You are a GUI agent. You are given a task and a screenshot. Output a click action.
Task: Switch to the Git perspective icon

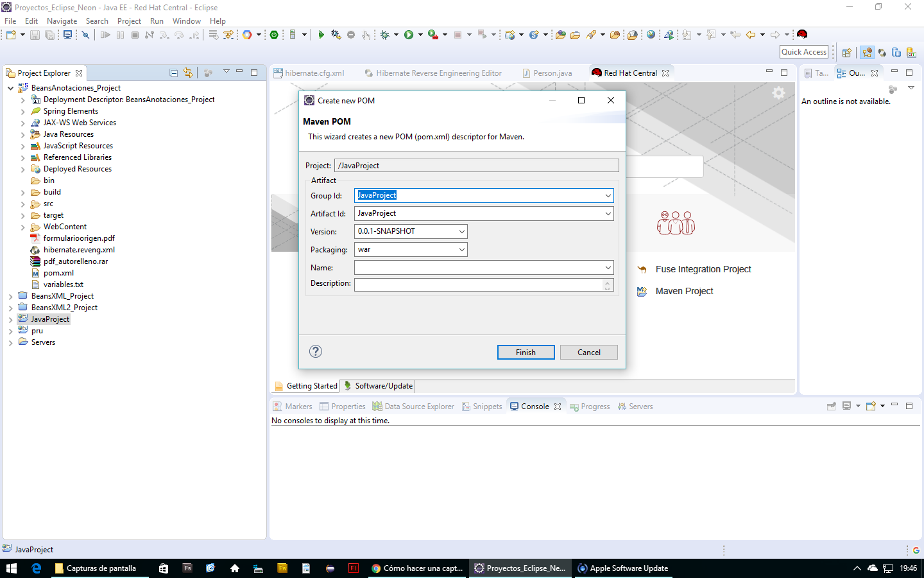(x=911, y=53)
